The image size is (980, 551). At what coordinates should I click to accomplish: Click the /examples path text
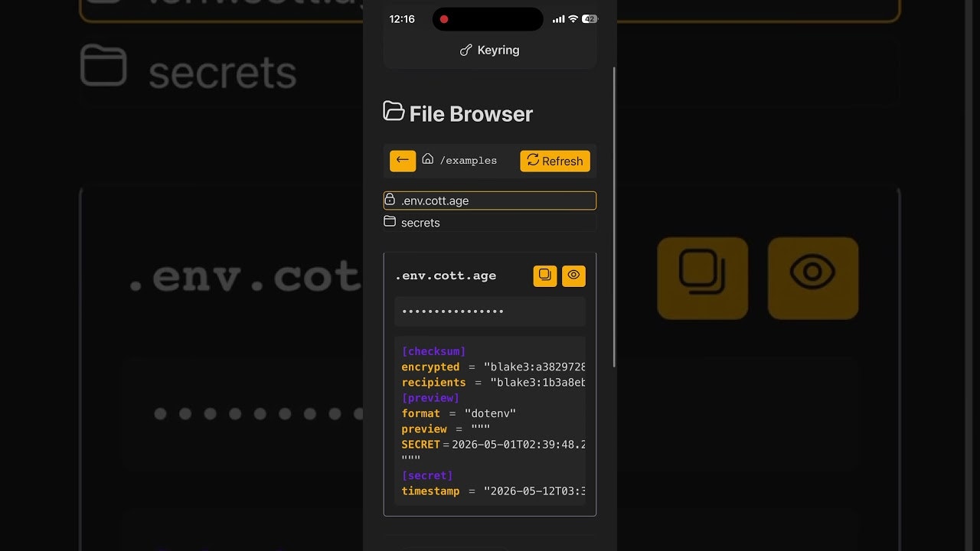tap(469, 161)
